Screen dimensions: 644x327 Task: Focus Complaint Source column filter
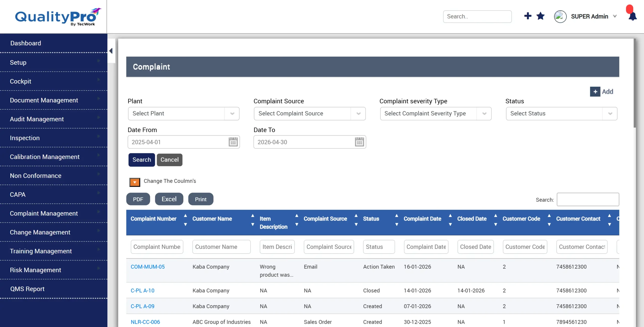(x=329, y=247)
